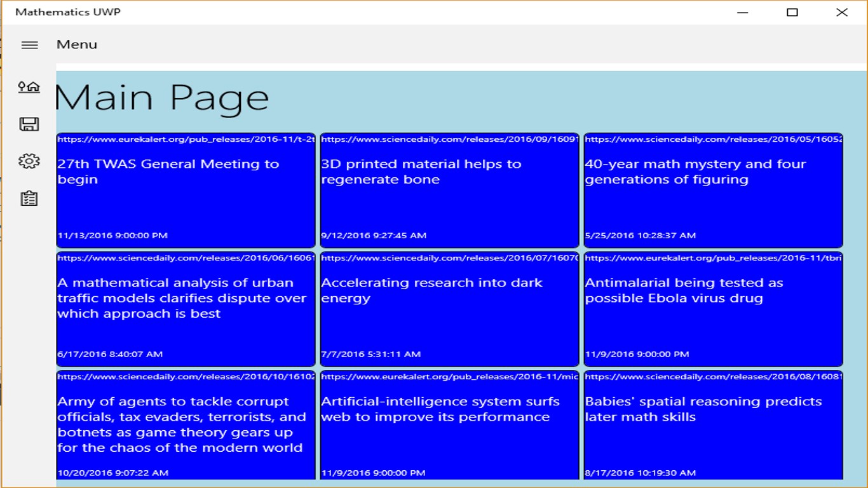
Task: Open the Antimalarial Ebola virus drug article
Action: point(713,309)
